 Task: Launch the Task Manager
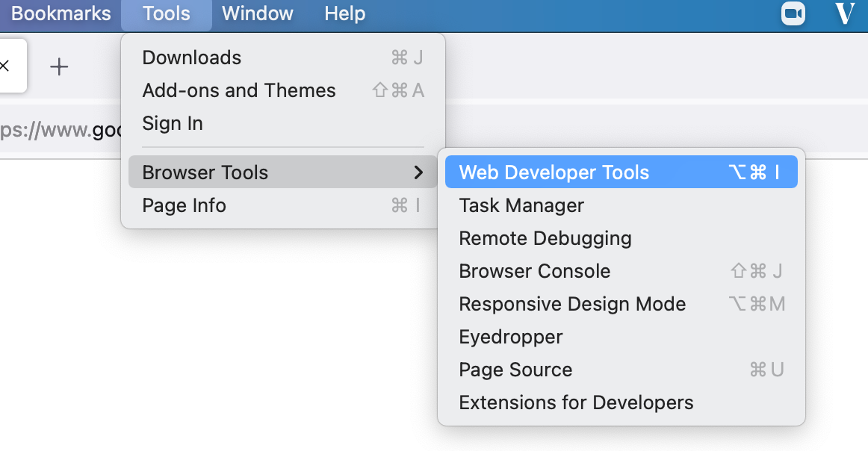[521, 205]
